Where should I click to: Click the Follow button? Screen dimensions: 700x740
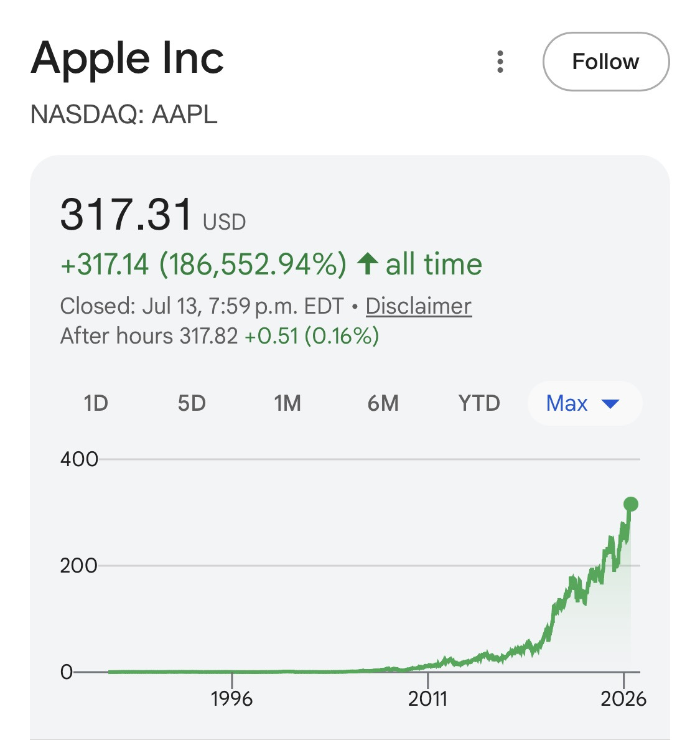coord(605,62)
